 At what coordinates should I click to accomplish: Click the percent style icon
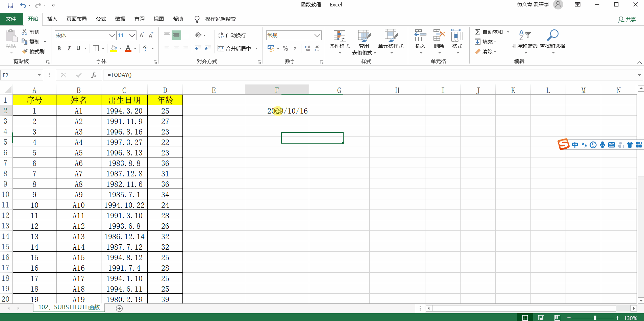coord(286,48)
